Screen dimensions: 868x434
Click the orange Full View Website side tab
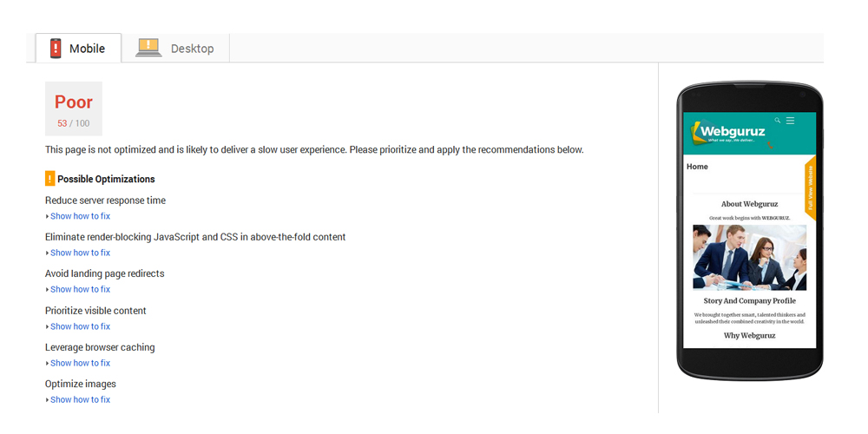click(x=811, y=189)
